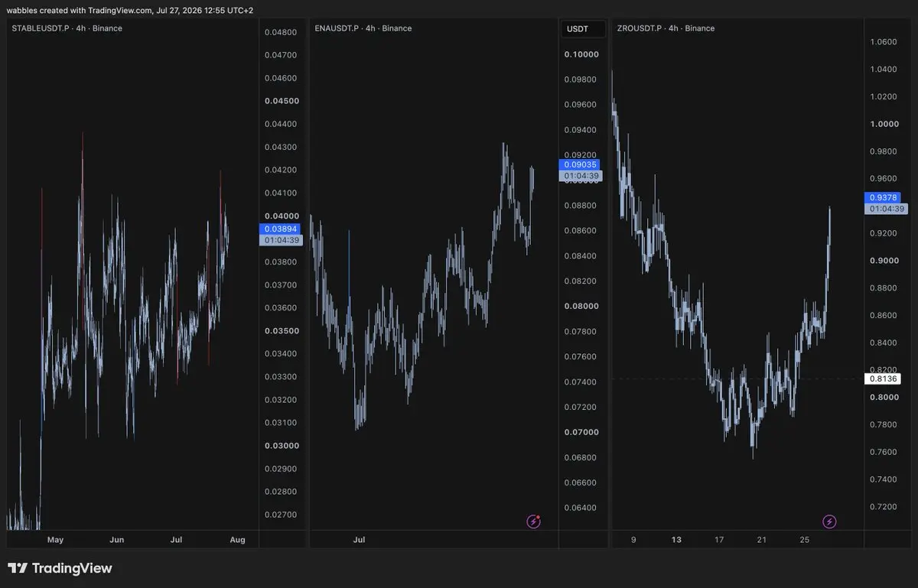Click the 0.04000 price scale value
The image size is (918, 588).
click(281, 216)
